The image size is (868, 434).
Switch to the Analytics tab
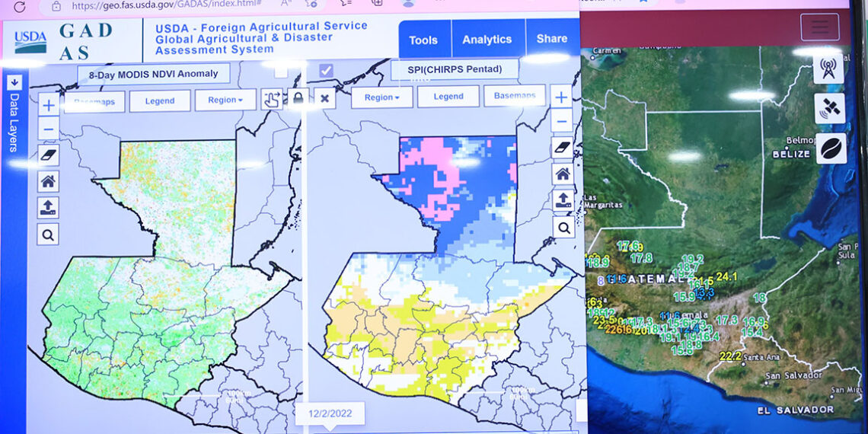[x=487, y=40]
